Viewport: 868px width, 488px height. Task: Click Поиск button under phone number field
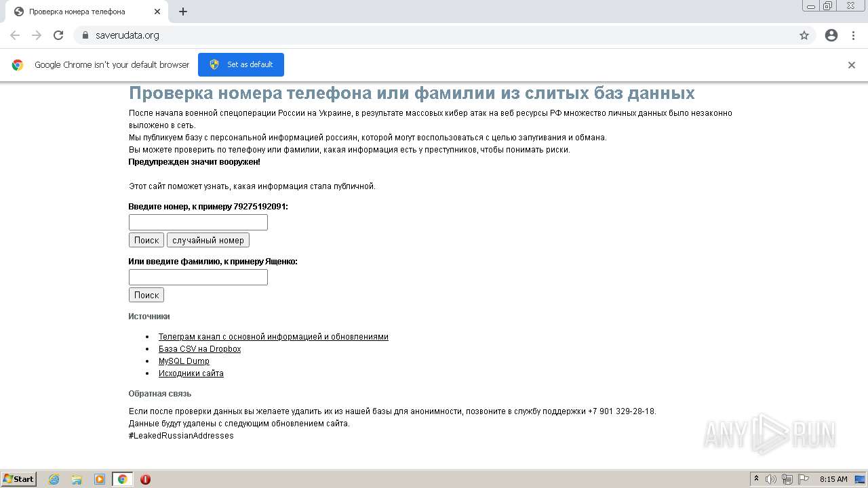click(x=146, y=240)
